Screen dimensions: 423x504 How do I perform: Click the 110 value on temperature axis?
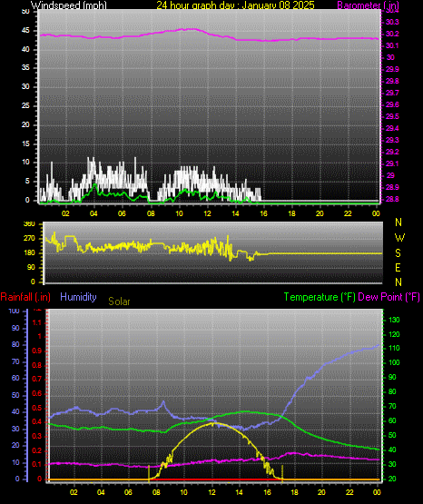(x=394, y=348)
